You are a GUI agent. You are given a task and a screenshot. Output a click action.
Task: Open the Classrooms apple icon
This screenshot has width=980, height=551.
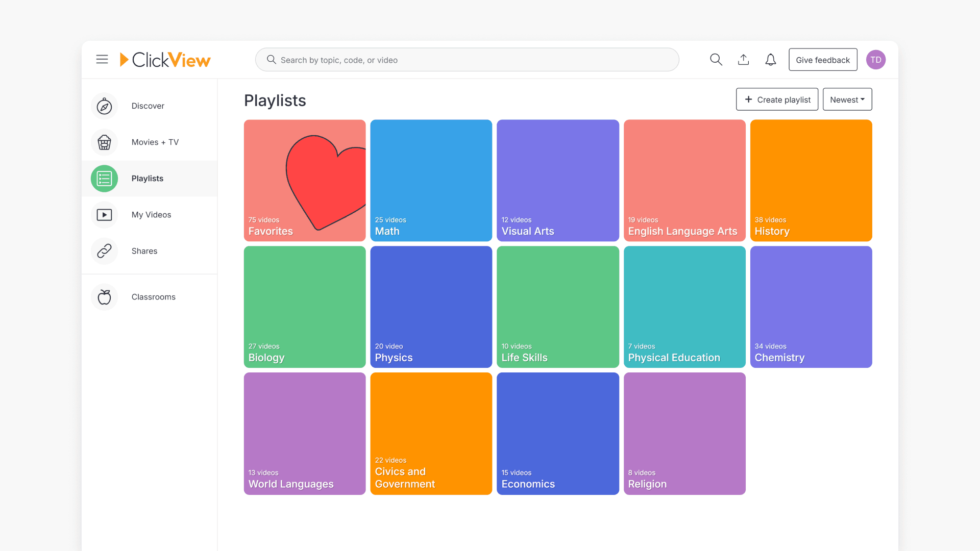pyautogui.click(x=104, y=296)
